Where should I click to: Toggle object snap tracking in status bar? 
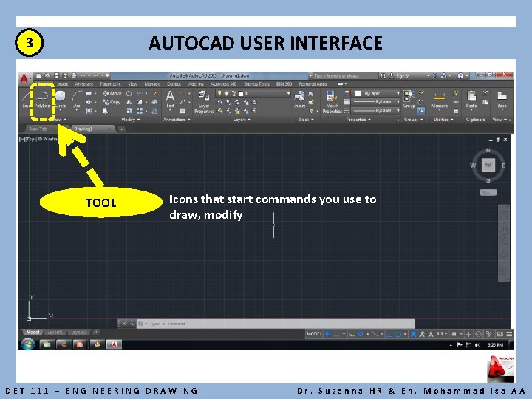pyautogui.click(x=389, y=334)
